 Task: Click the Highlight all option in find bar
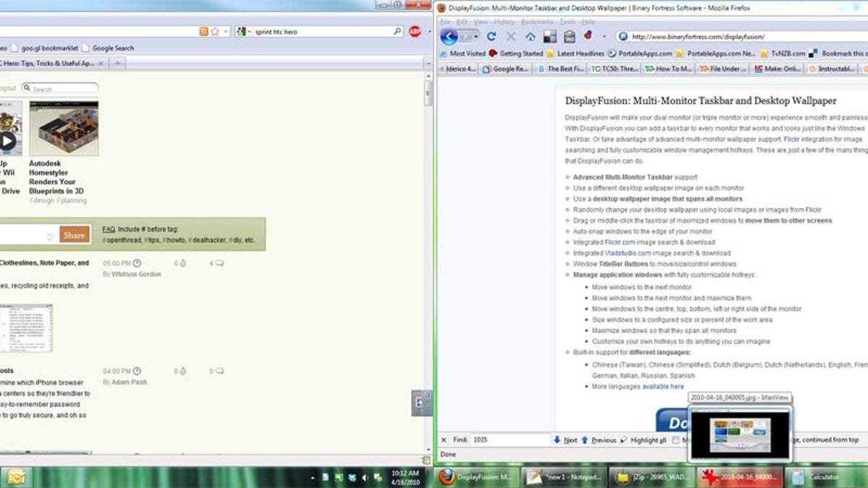[644, 440]
